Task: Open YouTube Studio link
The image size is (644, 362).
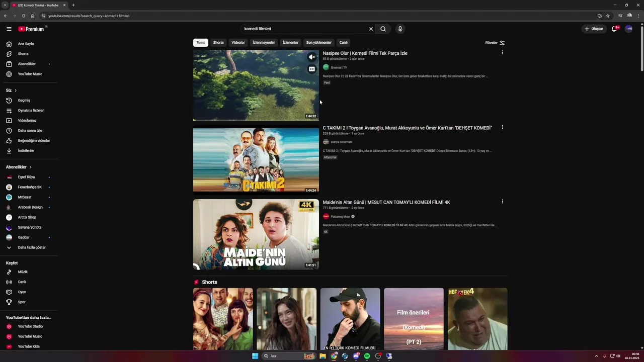Action: coord(29,326)
